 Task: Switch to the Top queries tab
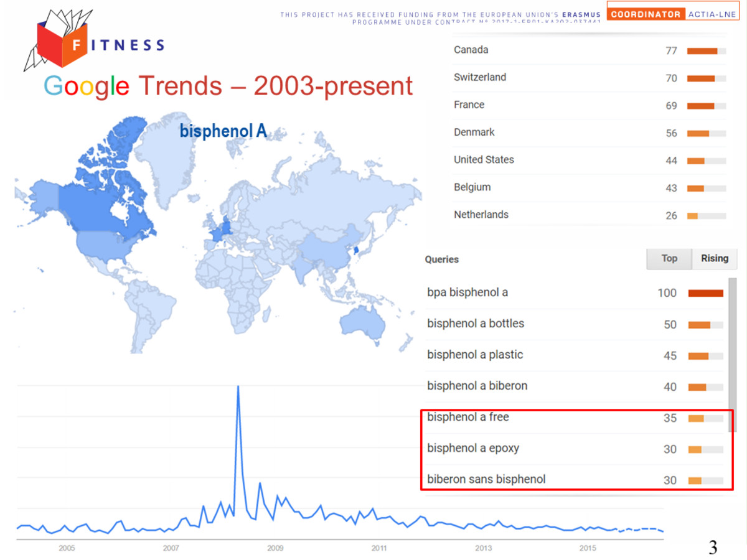click(x=669, y=259)
